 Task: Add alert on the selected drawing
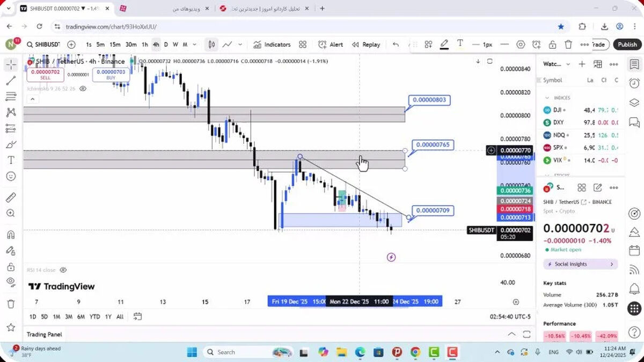coord(537,45)
